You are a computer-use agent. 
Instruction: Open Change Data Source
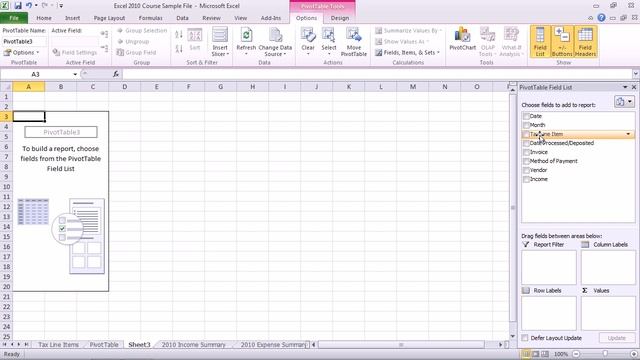tap(276, 42)
